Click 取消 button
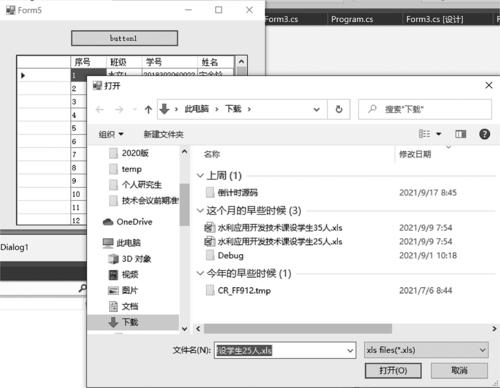Screen dimensions: 500x388 click(459, 370)
